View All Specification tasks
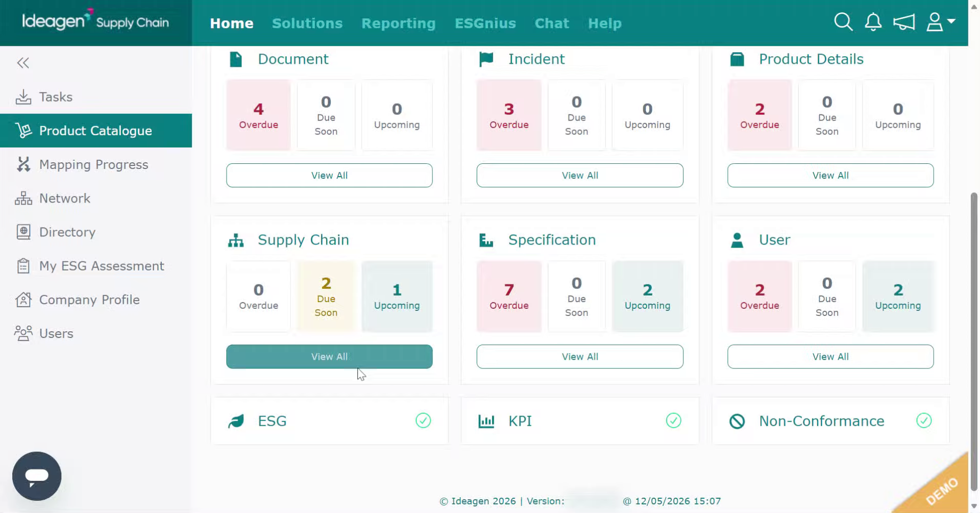The height and width of the screenshot is (513, 980). point(580,356)
